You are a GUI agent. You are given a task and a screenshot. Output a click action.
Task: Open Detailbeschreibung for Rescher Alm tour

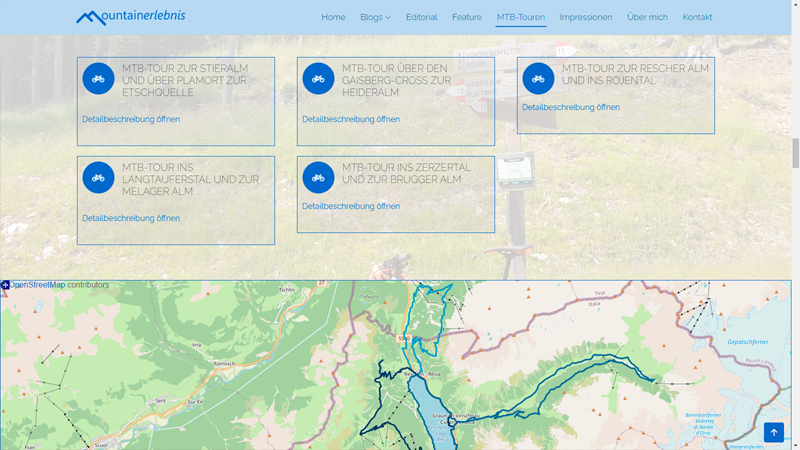(x=571, y=107)
